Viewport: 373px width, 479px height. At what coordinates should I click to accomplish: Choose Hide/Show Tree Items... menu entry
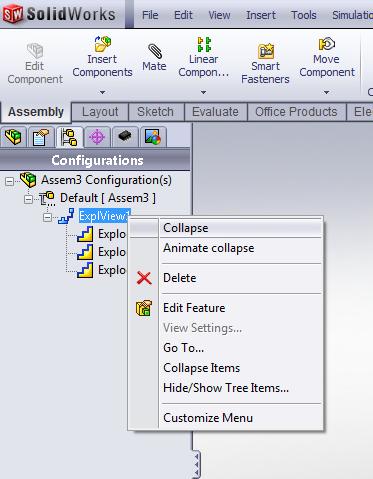click(x=226, y=388)
